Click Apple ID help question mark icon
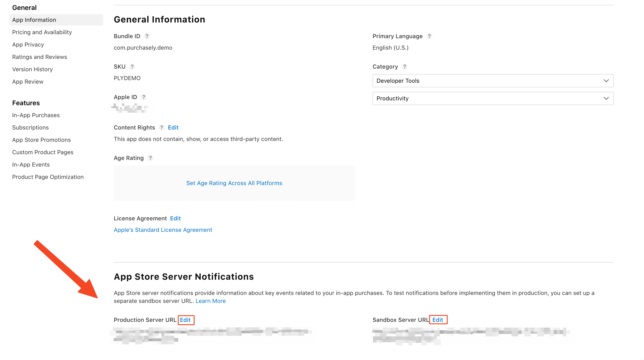The height and width of the screenshot is (360, 644). [x=144, y=97]
